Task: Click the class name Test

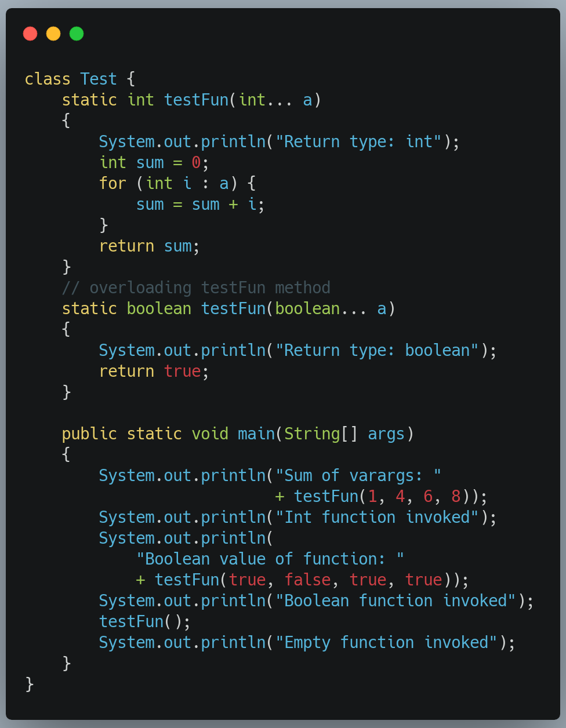Action: 99,79
